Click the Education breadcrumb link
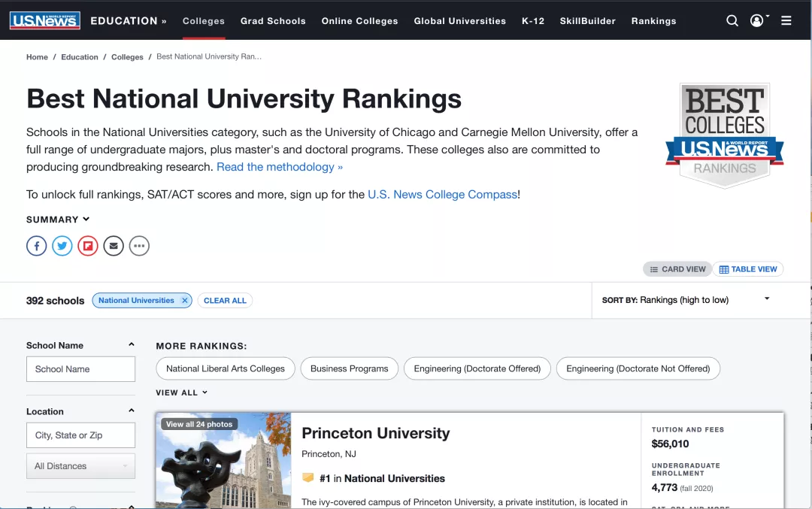 79,57
